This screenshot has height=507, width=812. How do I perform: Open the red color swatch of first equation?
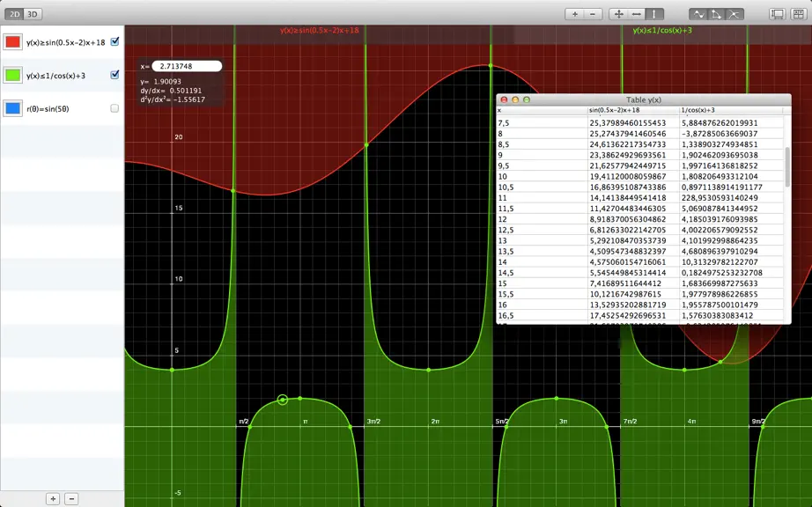click(13, 42)
